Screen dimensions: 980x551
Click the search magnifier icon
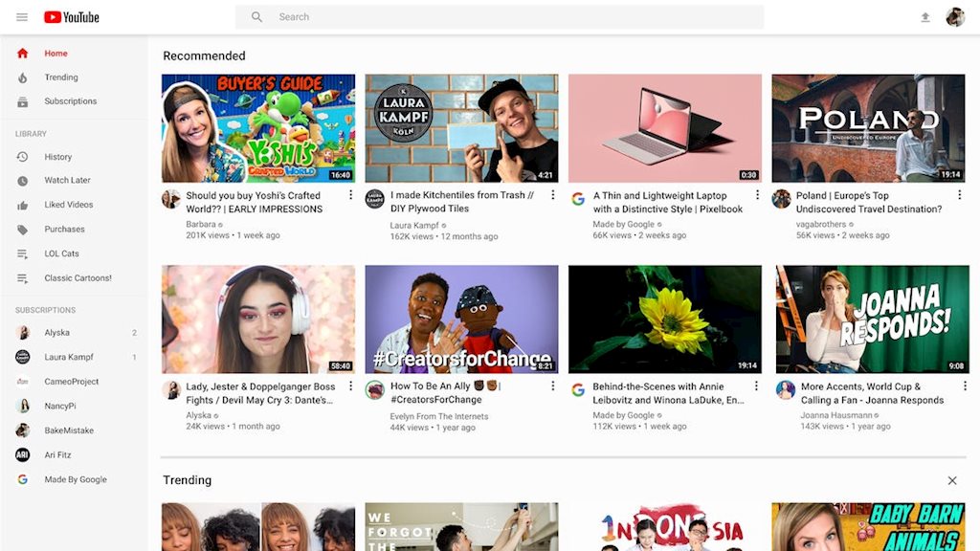pos(256,17)
